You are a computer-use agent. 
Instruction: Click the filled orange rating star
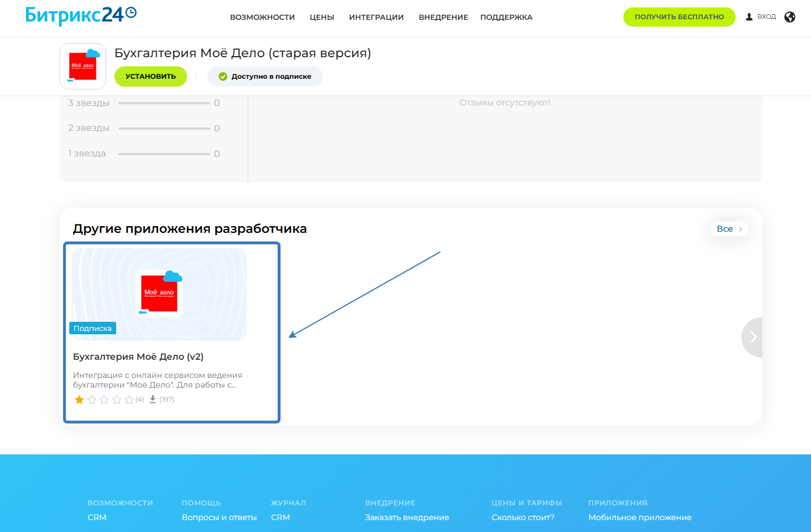click(x=79, y=399)
